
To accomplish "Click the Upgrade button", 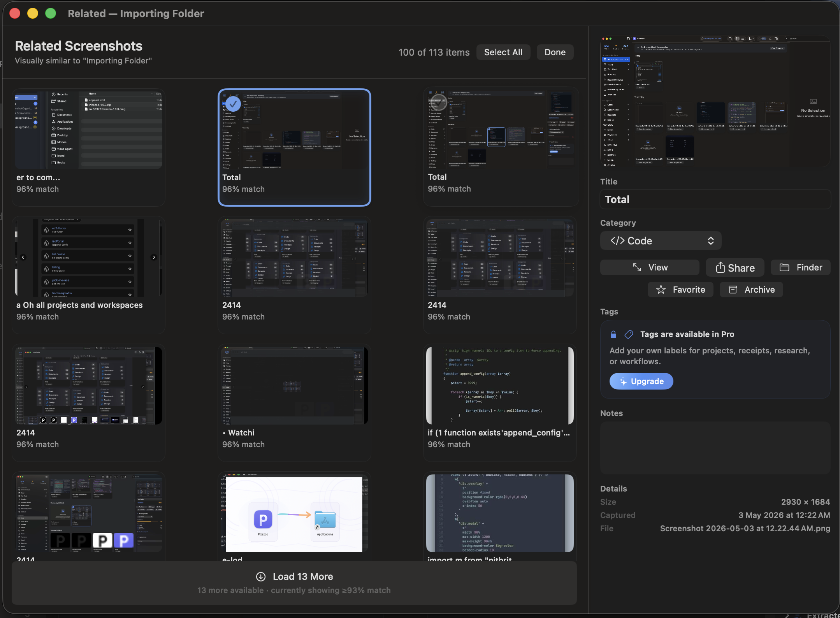I will click(x=641, y=381).
